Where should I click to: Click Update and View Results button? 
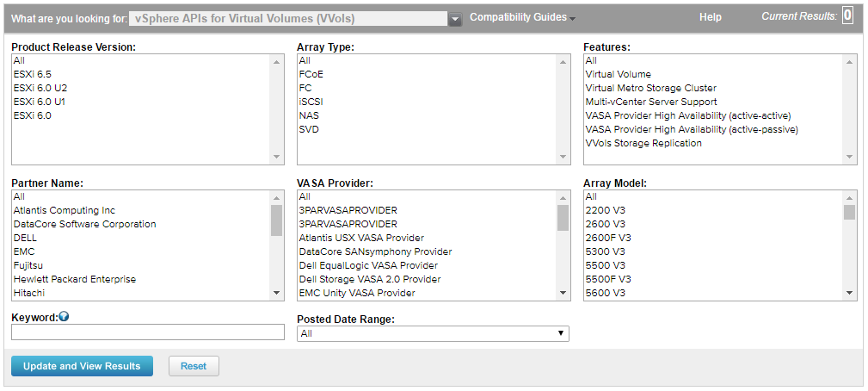pos(82,366)
